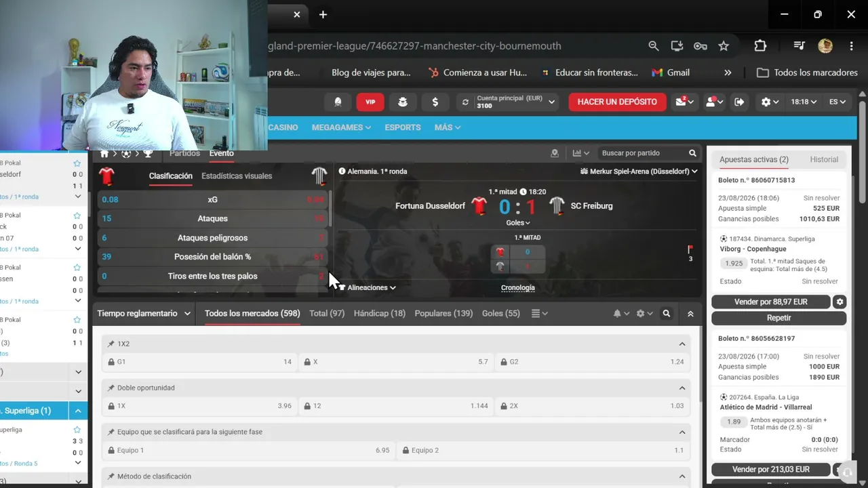
Task: Pin the Método de clasificación market
Action: point(111,476)
